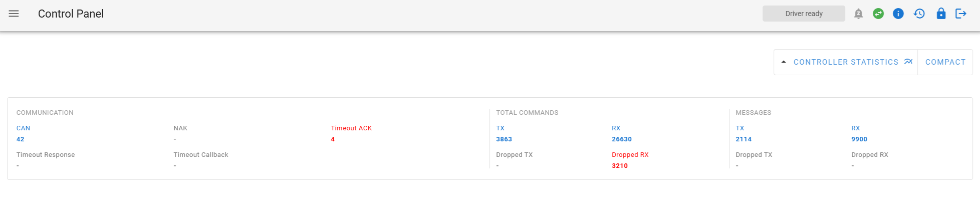Open the hamburger navigation menu
The image size is (980, 204).
click(x=14, y=14)
